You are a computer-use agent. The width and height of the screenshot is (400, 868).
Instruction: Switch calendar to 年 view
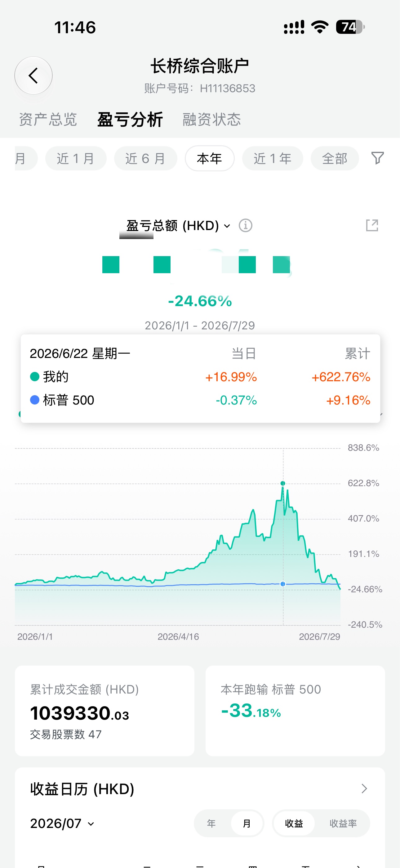coord(211,823)
